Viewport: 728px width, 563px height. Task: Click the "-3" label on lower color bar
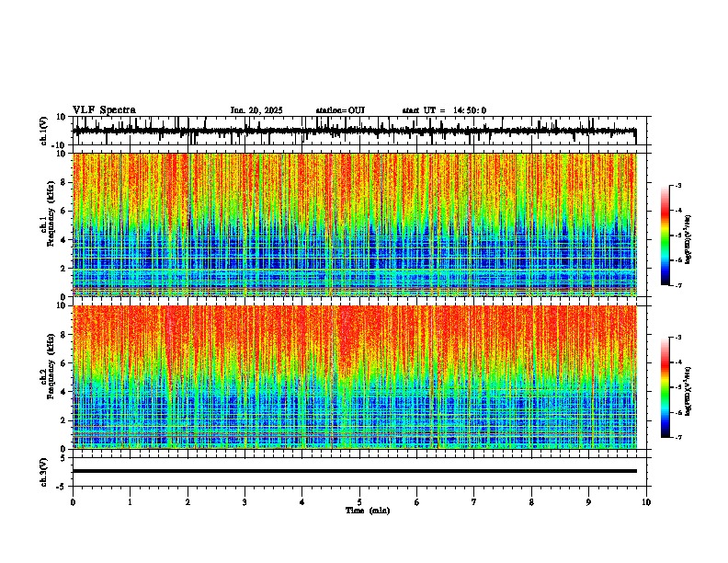tap(677, 338)
